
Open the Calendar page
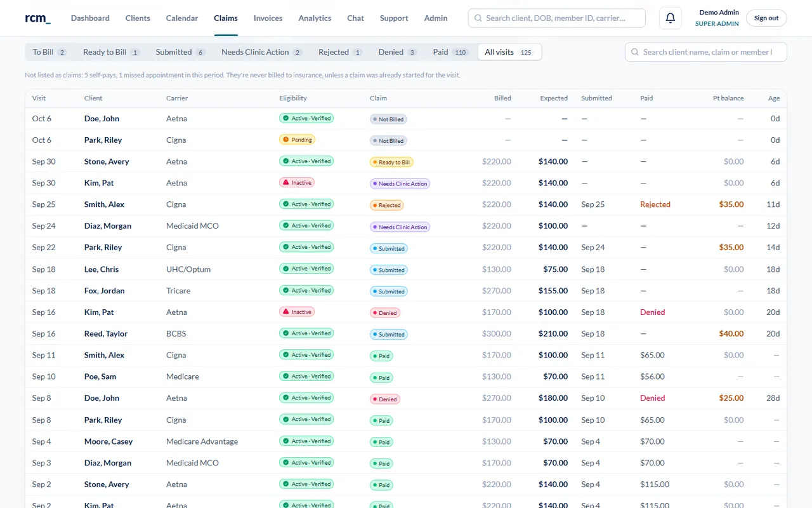coord(182,18)
